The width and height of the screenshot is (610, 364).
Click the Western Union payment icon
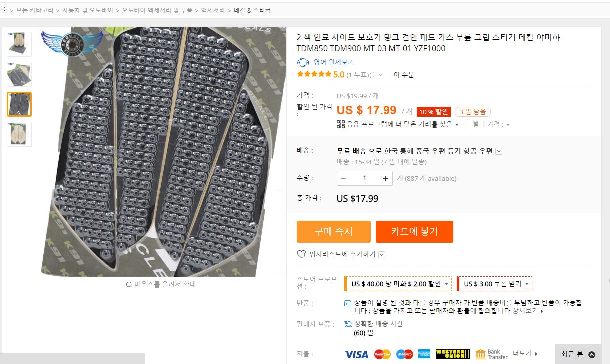click(453, 354)
